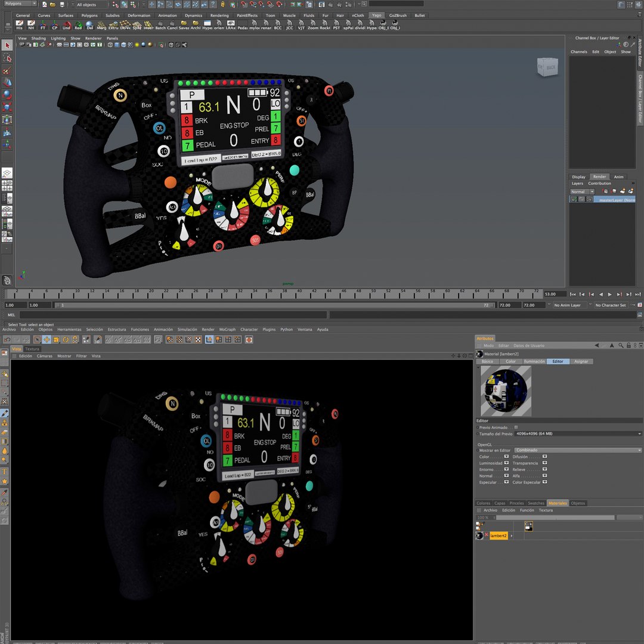Click the magnifier search icon in Atributos panel
The image size is (644, 644).
point(621,345)
